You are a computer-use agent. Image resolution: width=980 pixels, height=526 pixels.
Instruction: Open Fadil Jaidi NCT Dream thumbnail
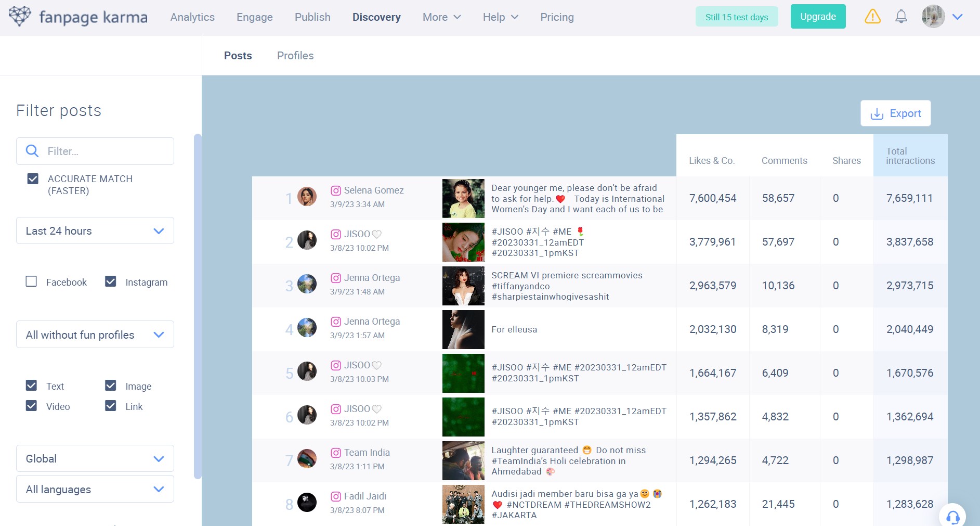tap(463, 504)
